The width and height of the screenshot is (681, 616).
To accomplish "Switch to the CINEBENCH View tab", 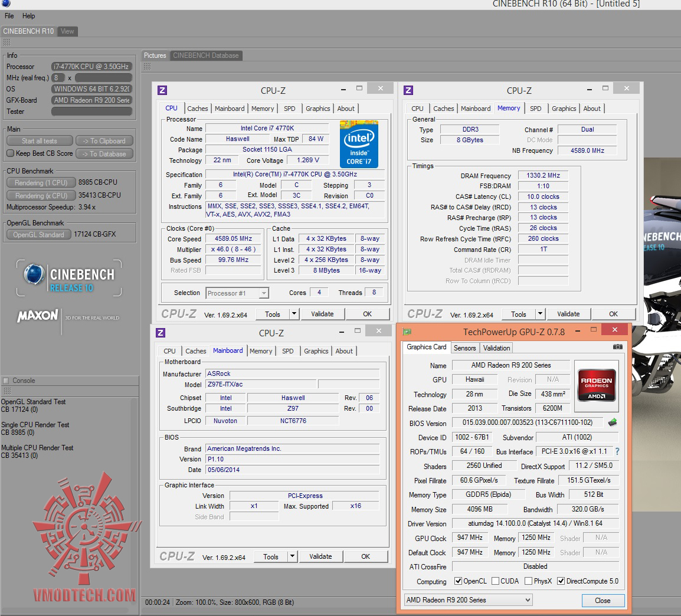I will click(x=67, y=31).
